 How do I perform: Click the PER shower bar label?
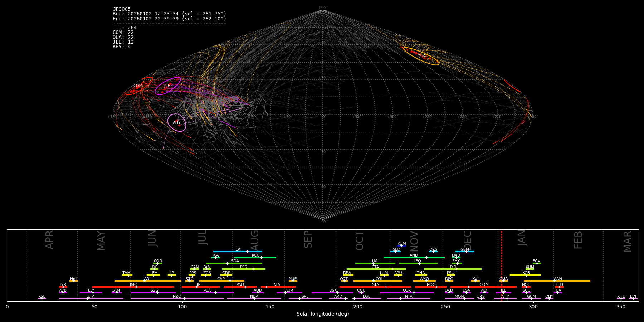click(x=244, y=267)
